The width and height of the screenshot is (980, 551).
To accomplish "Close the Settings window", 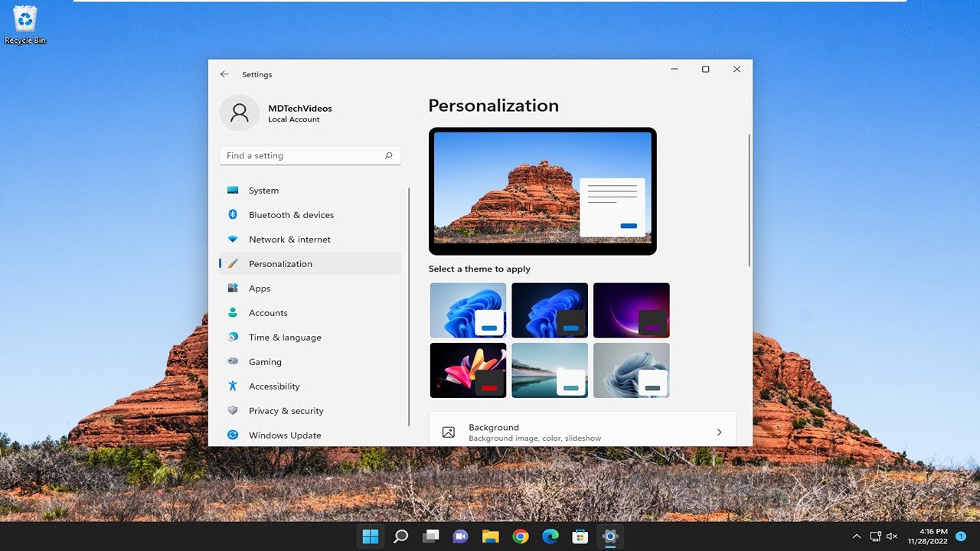I will [x=737, y=69].
